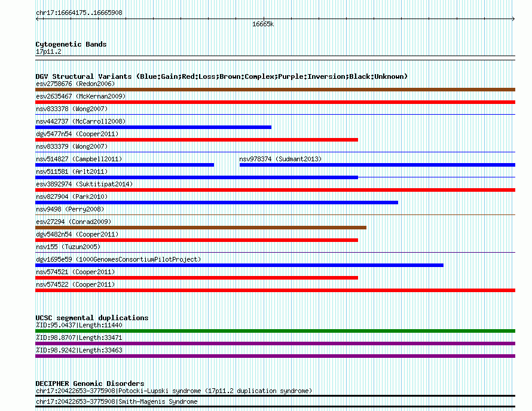Select the UCSC segmental duplications track title
Screen dimensions: 532x411
point(92,318)
